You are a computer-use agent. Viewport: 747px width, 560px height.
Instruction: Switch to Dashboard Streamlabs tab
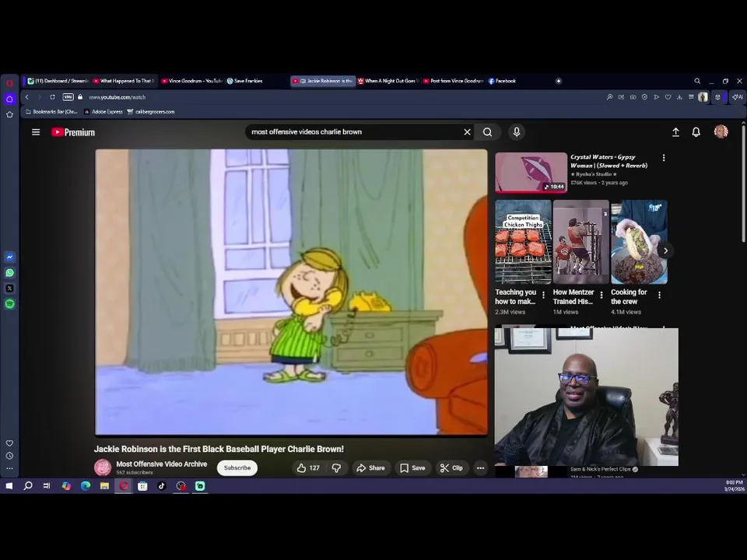click(x=58, y=81)
